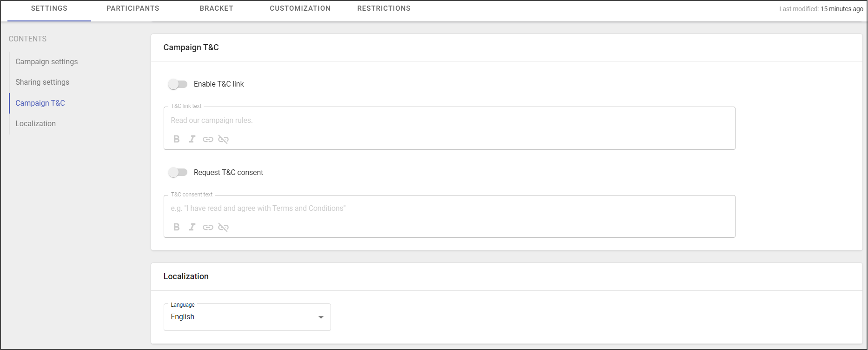
Task: Click remove link icon in T&C link text editor
Action: (x=224, y=139)
